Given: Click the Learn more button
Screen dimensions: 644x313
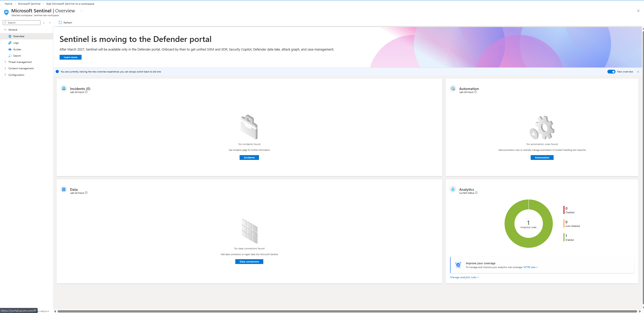Looking at the screenshot, I should click(70, 57).
